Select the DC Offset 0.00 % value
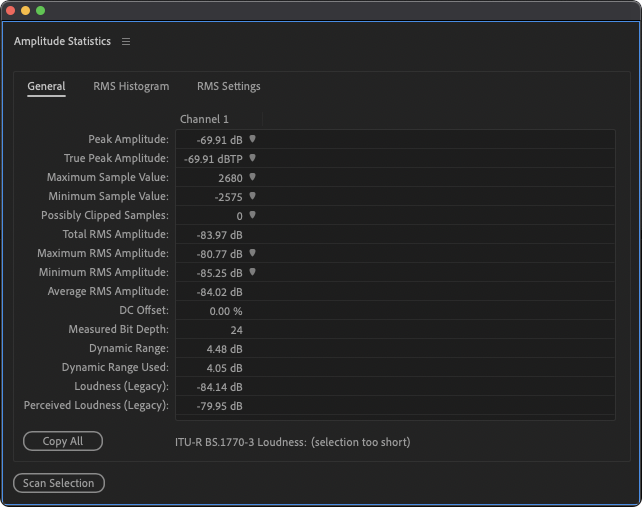This screenshot has width=642, height=507. (x=226, y=311)
